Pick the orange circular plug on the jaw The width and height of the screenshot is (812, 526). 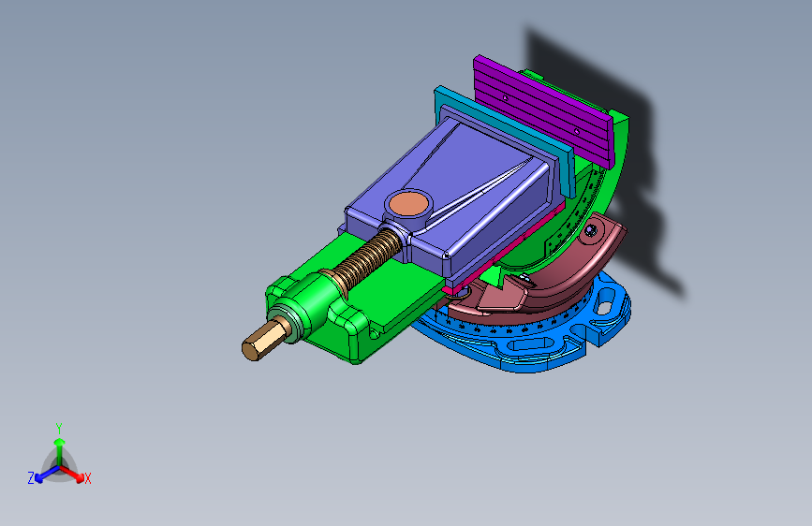coord(409,203)
